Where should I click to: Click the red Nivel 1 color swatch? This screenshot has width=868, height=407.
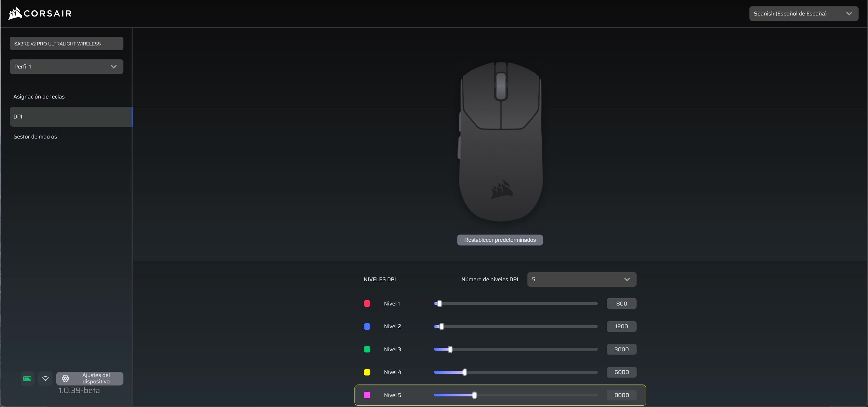coord(367,303)
